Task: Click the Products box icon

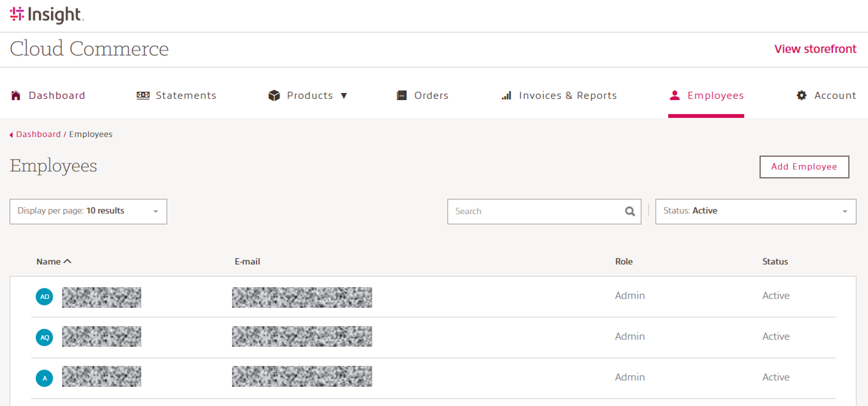Action: (x=274, y=96)
